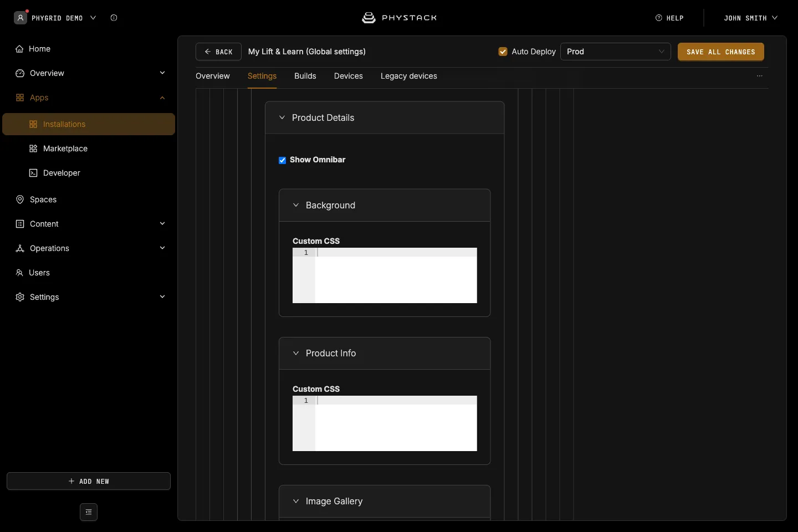Click the Apps grid icon
Viewport: 798px width, 532px height.
(20, 98)
